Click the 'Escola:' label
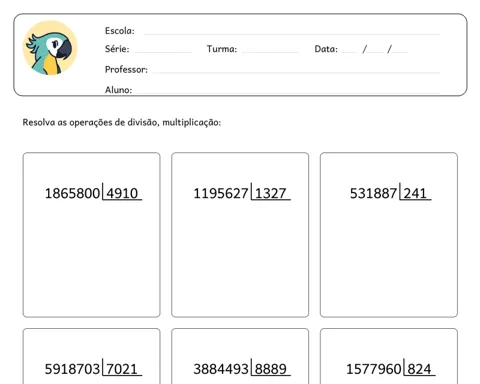The width and height of the screenshot is (480, 384). 120,31
